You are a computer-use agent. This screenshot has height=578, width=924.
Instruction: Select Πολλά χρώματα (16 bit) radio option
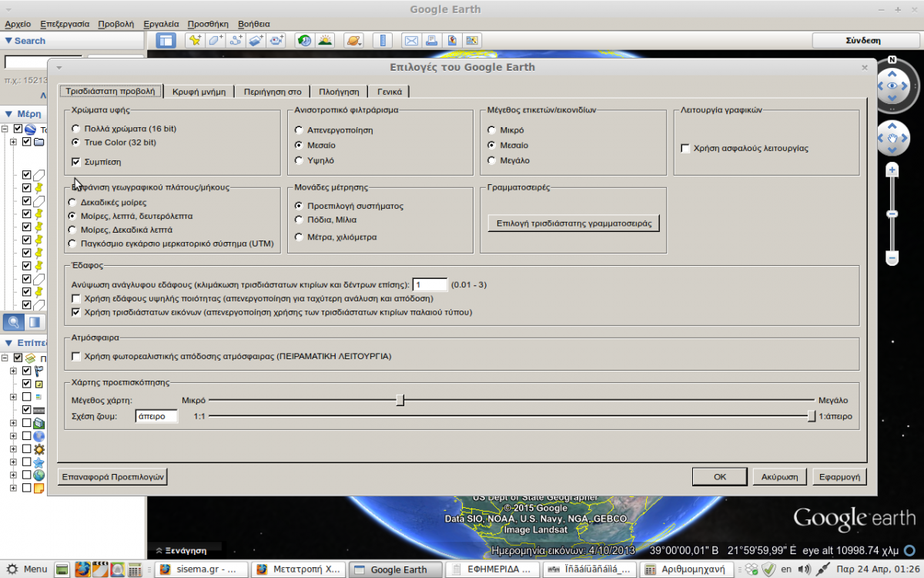75,128
